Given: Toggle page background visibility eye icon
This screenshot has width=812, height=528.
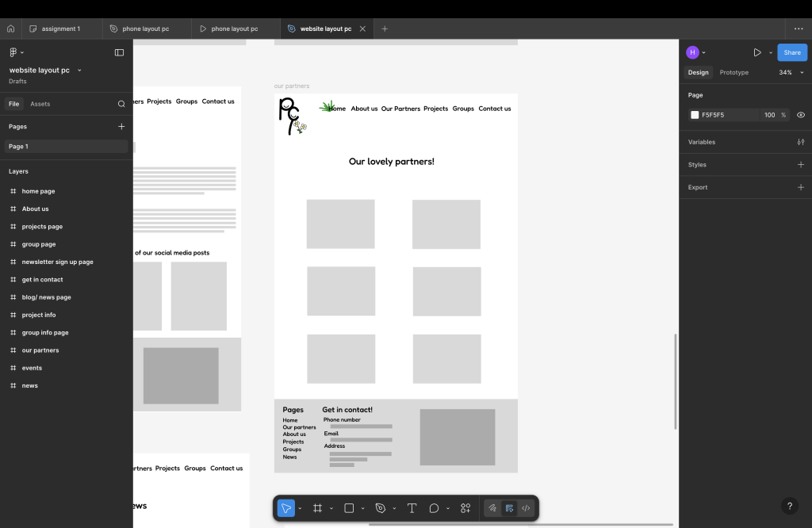Looking at the screenshot, I should (801, 115).
